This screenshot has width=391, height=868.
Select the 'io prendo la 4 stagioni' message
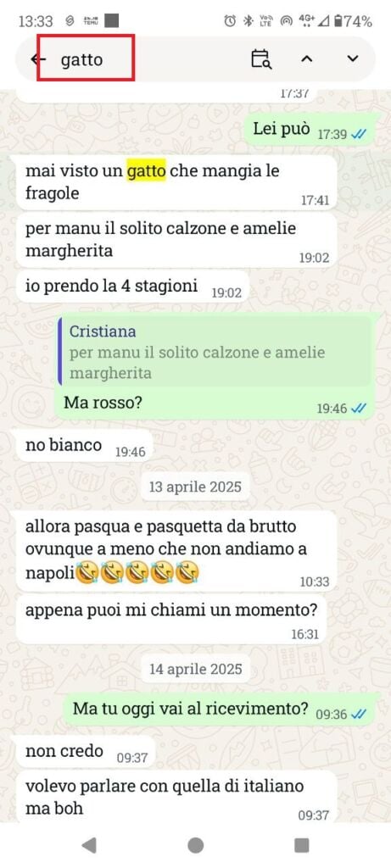[x=132, y=287]
